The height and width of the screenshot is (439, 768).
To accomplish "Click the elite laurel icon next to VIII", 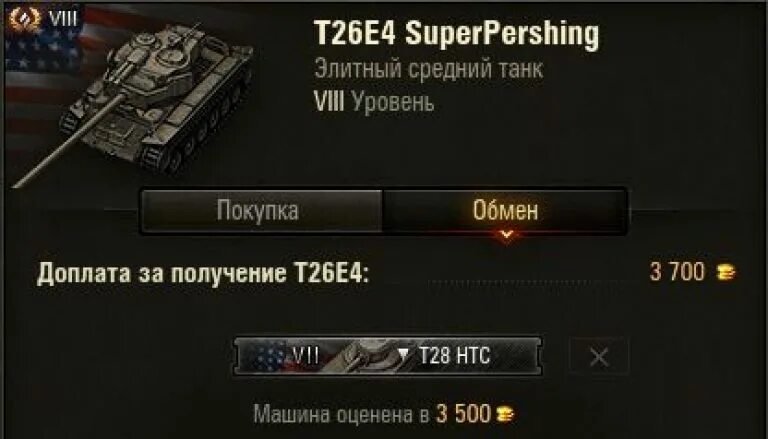I will (25, 19).
